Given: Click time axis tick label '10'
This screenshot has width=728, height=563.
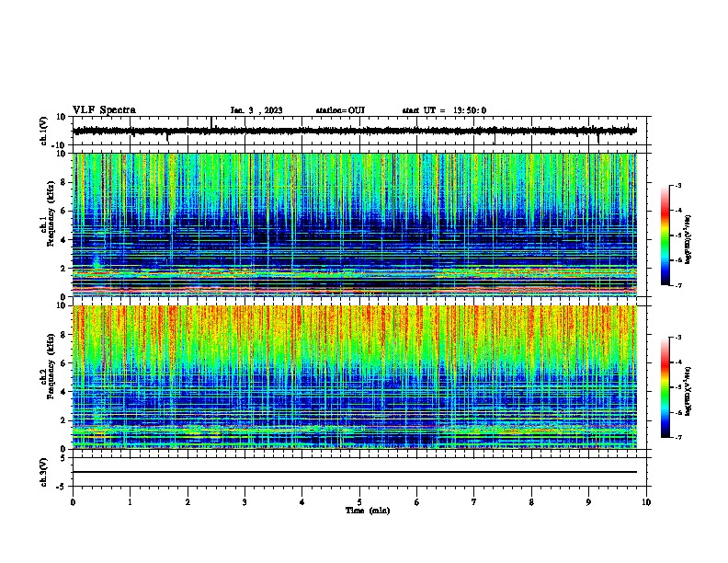Looking at the screenshot, I should click(646, 502).
